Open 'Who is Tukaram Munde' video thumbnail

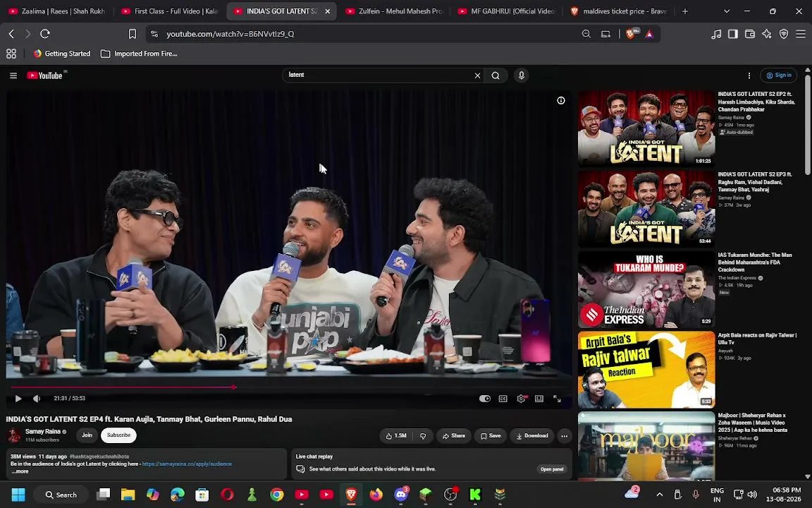pos(646,289)
